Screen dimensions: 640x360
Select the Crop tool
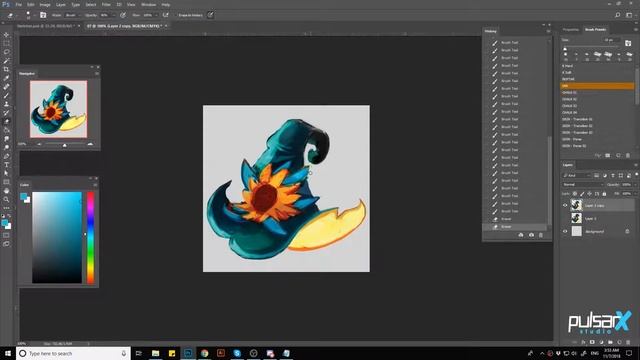point(6,69)
